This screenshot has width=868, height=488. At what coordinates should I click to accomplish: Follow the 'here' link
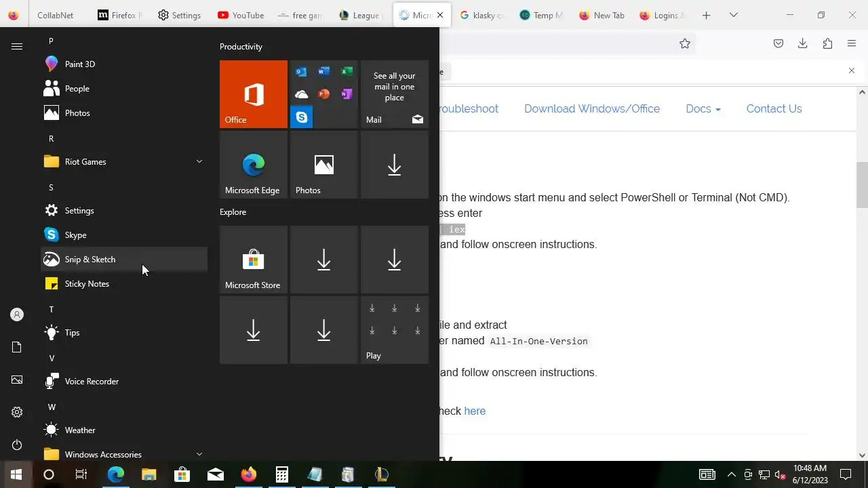[475, 411]
